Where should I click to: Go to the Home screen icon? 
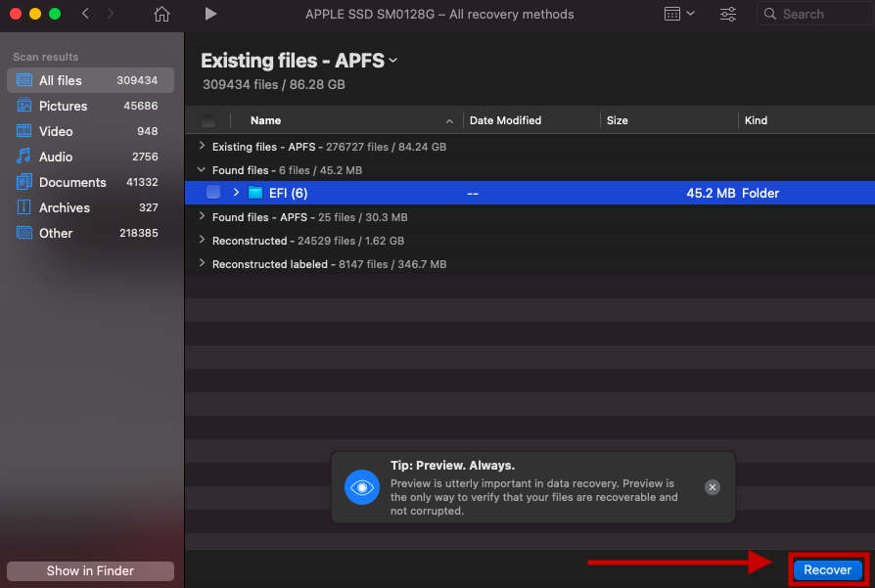[161, 14]
